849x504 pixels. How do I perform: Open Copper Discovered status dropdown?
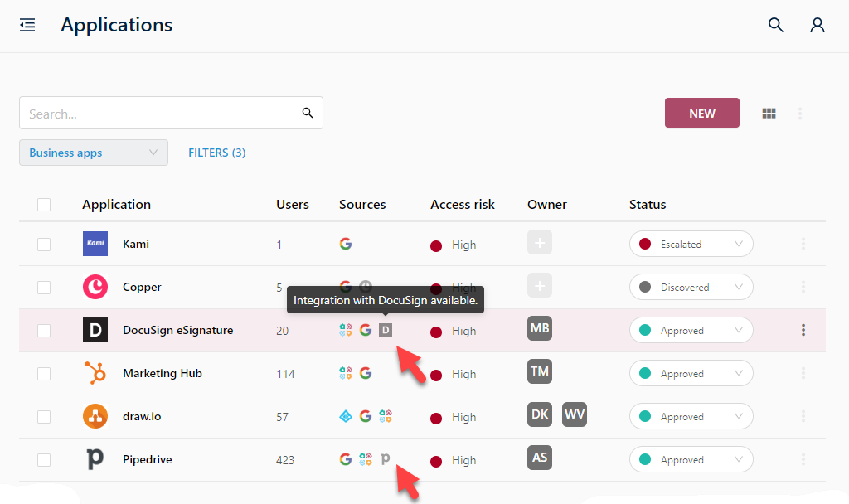[x=691, y=287]
